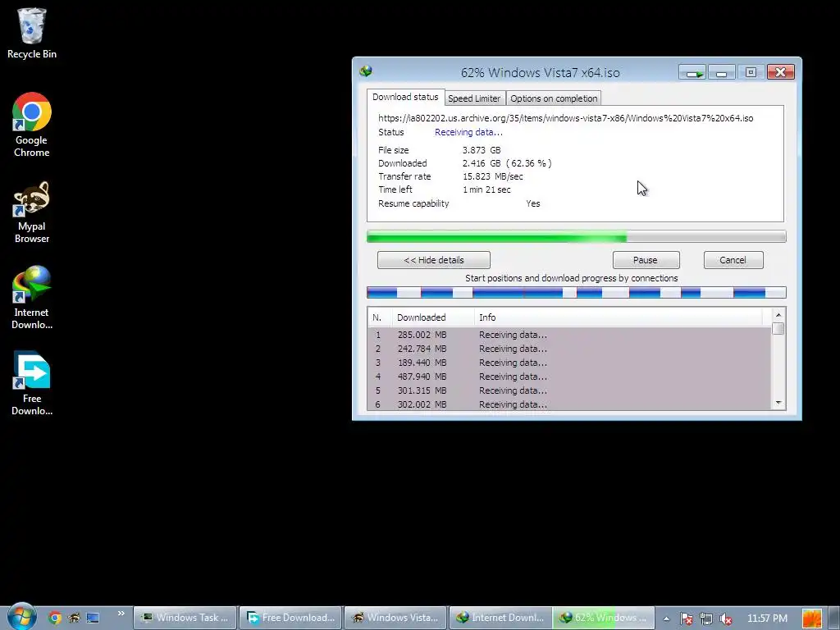Click the Info column header
The image size is (840, 630).
coord(619,317)
